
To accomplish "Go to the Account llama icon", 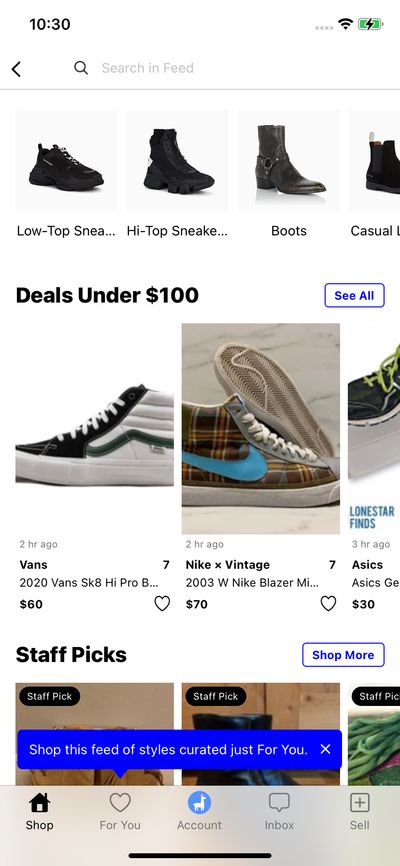I will (x=199, y=802).
